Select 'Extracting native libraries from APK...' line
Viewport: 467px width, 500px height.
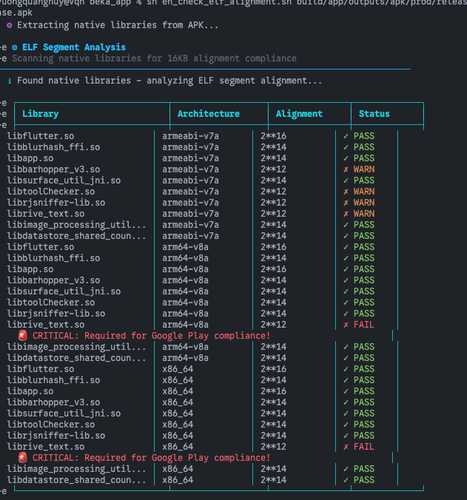tap(118, 25)
